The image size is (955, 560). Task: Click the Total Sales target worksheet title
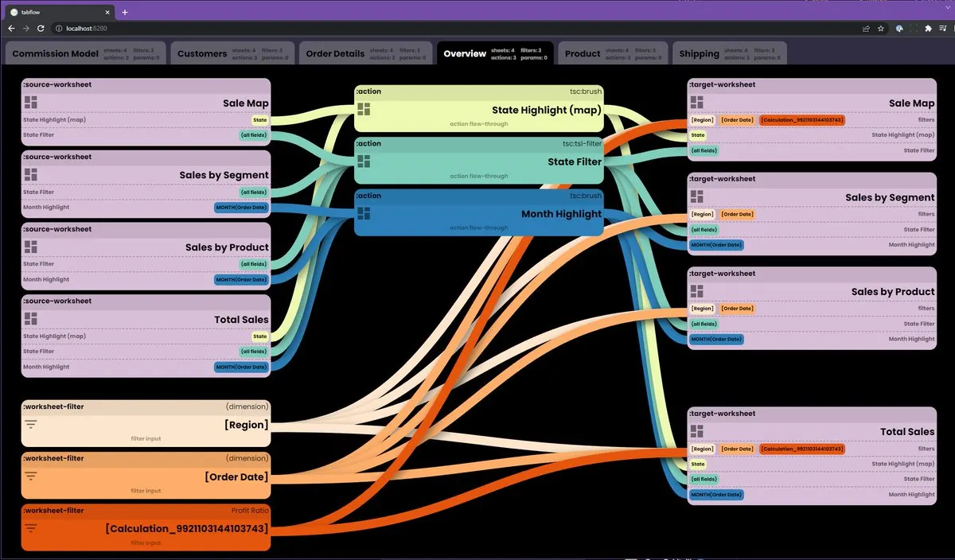click(907, 431)
